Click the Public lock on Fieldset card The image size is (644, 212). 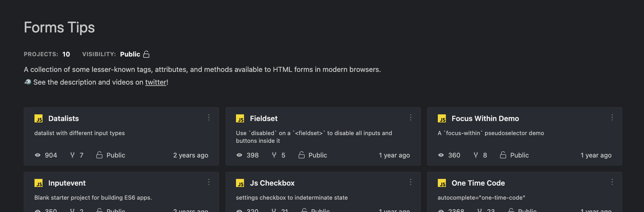302,155
